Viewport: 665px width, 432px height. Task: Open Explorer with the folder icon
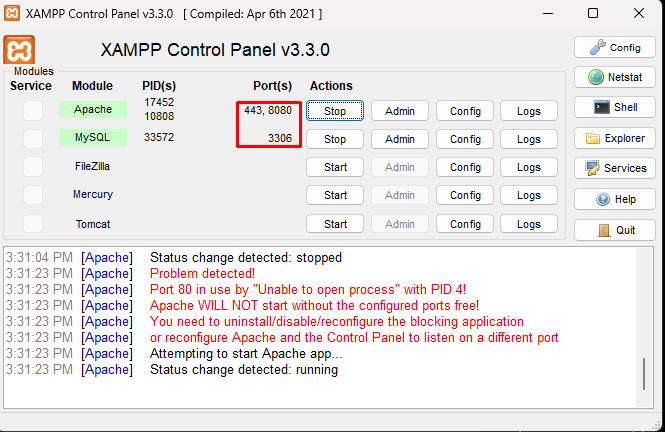pyautogui.click(x=615, y=138)
